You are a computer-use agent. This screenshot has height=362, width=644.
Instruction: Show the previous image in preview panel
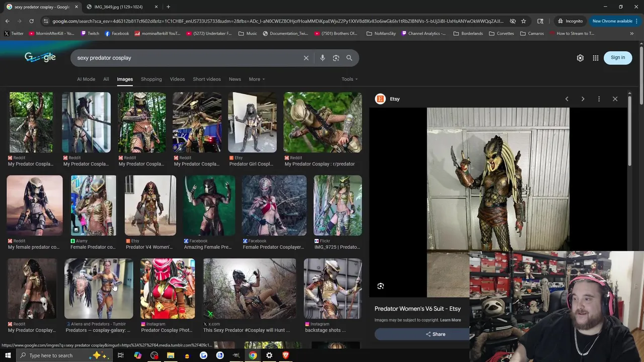point(567,99)
